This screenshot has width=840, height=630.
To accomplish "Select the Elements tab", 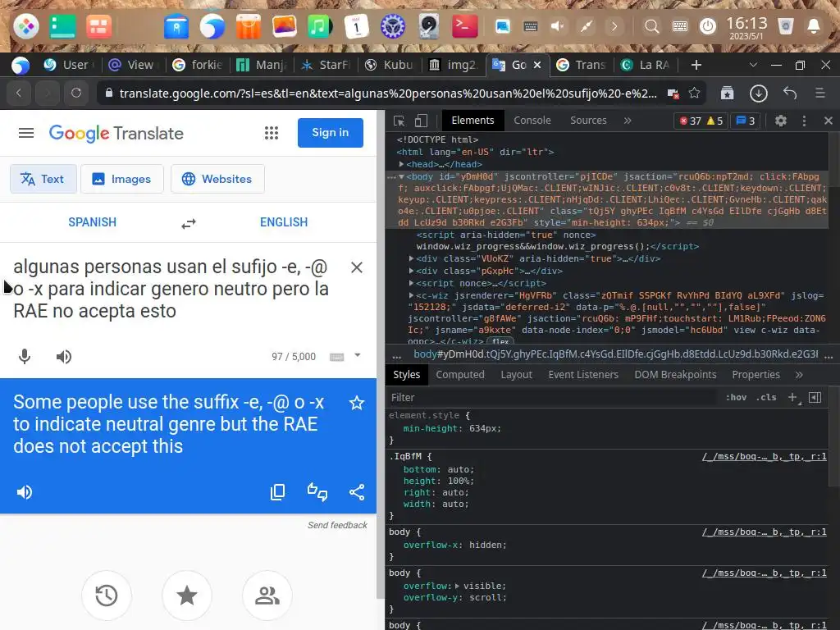I will click(472, 121).
